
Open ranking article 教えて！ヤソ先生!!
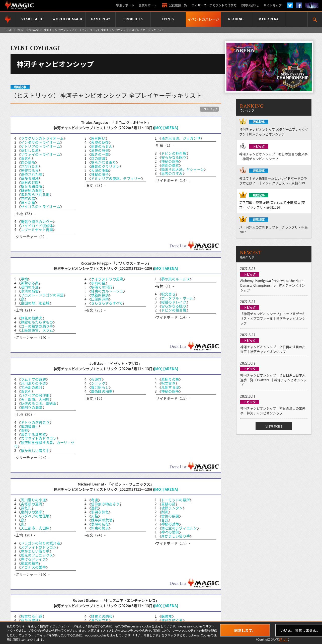pos(273,181)
